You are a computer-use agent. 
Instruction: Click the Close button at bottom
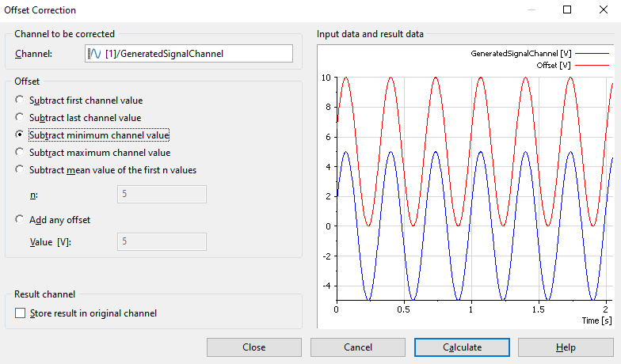click(253, 347)
